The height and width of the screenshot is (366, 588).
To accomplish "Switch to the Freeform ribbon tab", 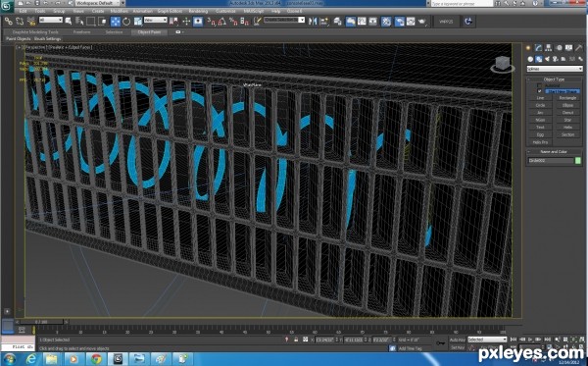I will [81, 32].
